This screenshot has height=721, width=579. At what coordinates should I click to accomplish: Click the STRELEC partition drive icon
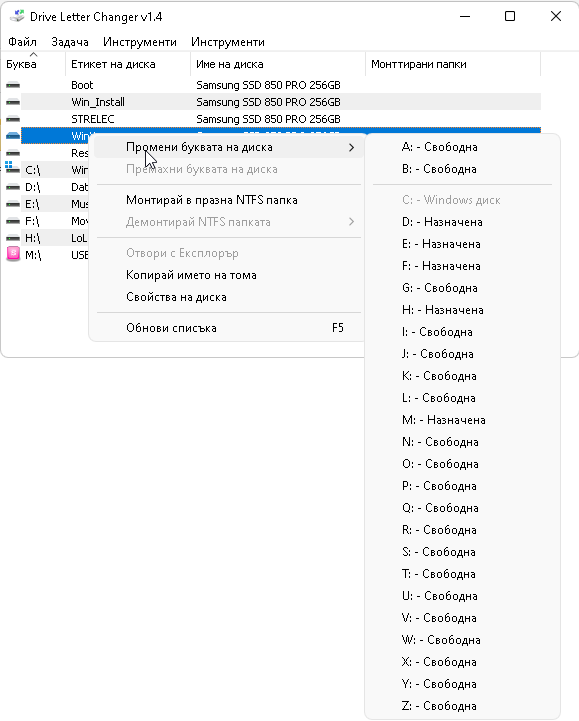tap(13, 119)
